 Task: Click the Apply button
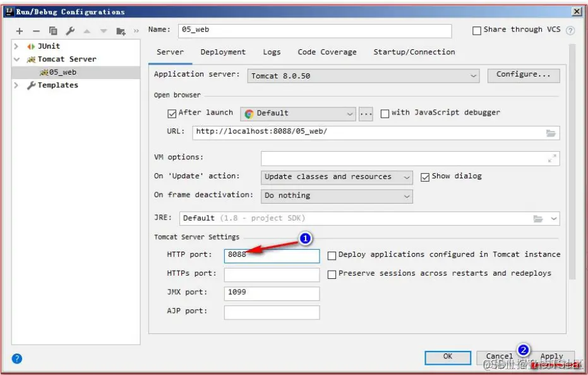(551, 357)
